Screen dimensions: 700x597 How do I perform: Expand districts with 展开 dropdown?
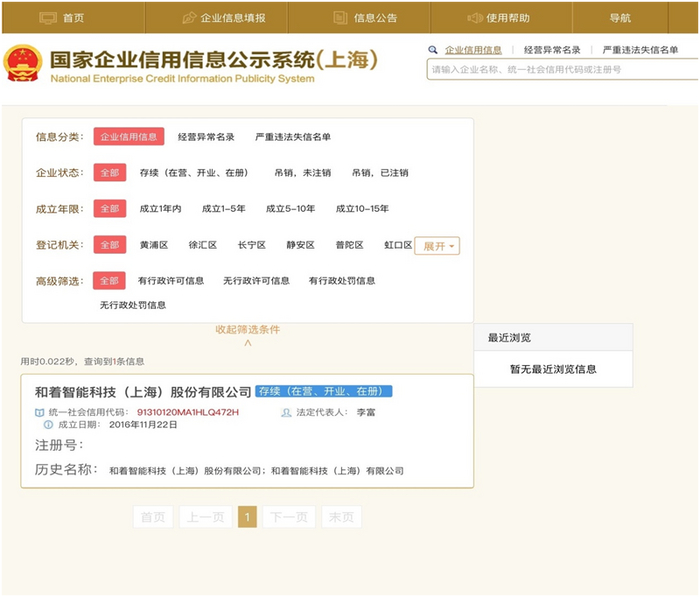pyautogui.click(x=437, y=246)
